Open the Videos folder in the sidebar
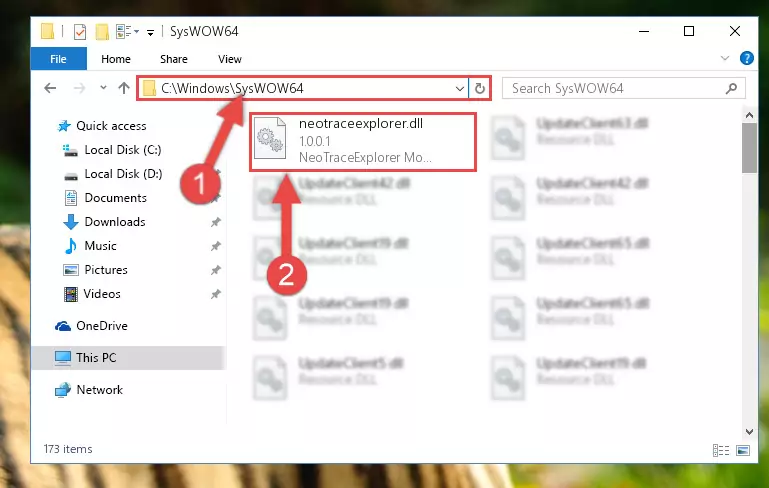The height and width of the screenshot is (488, 769). (x=92, y=294)
